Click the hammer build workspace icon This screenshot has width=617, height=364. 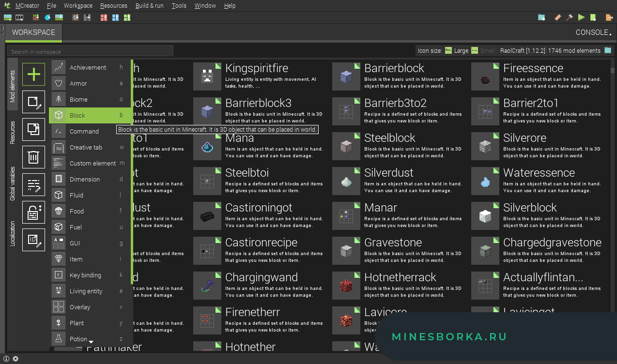570,17
